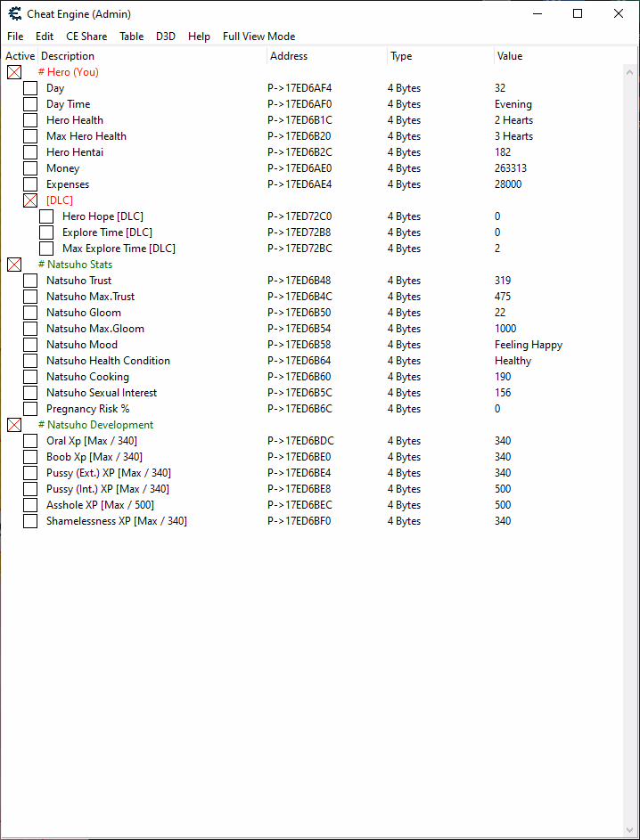Select the # Natsuho Stats header

[76, 264]
